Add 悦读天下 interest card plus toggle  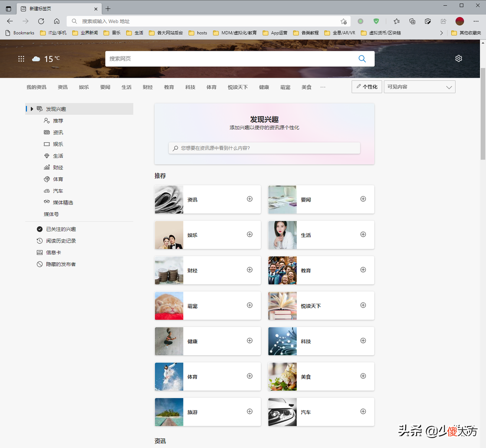pos(363,305)
